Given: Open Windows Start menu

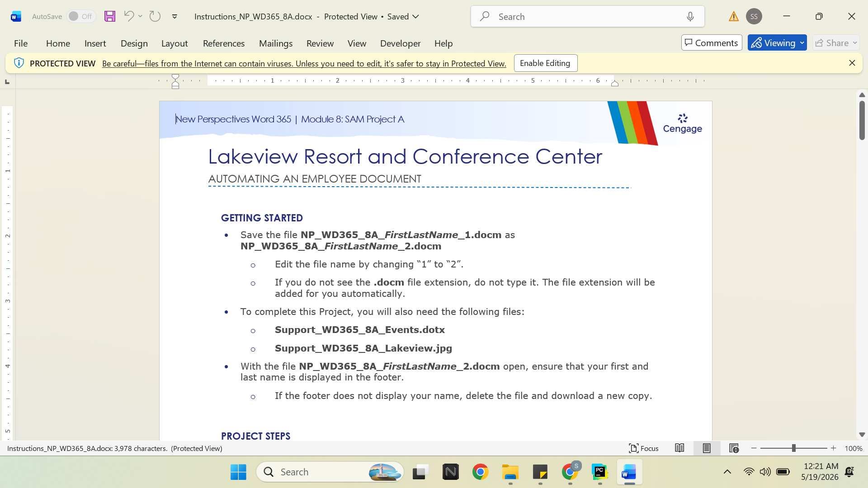Looking at the screenshot, I should click(x=238, y=472).
